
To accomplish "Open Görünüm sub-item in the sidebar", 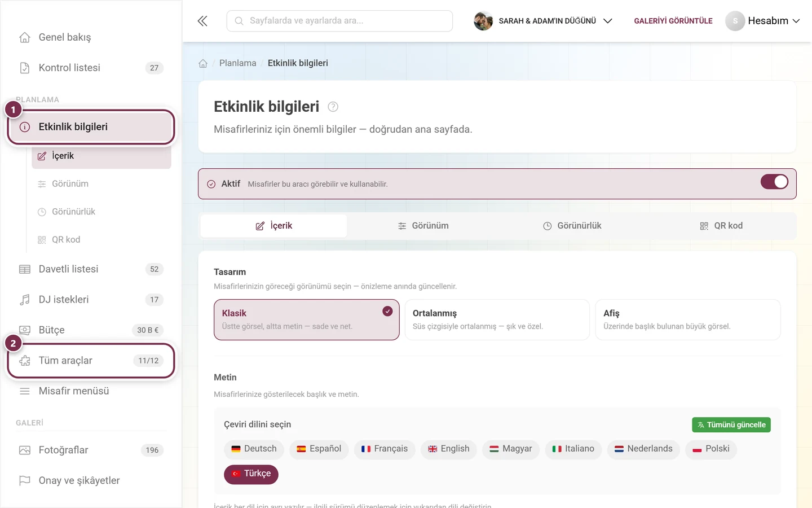I will point(101,184).
